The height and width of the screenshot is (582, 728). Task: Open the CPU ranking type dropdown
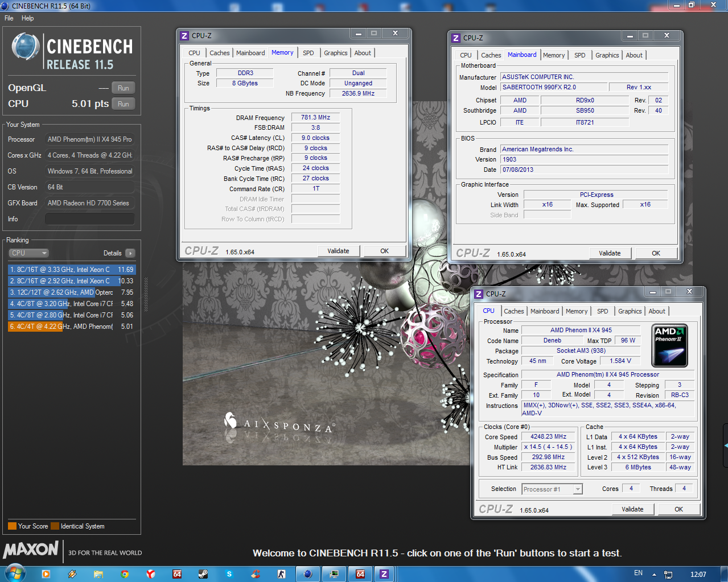[x=28, y=253]
